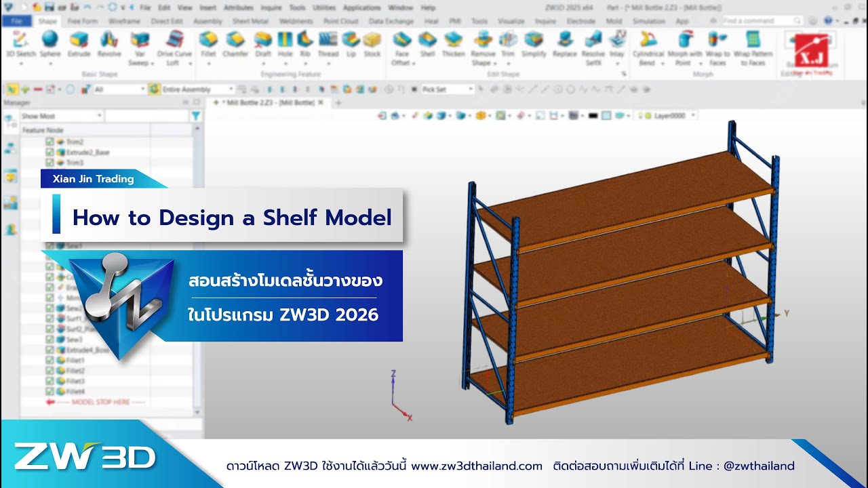Select the Rib tool
The width and height of the screenshot is (868, 488).
pos(305,45)
